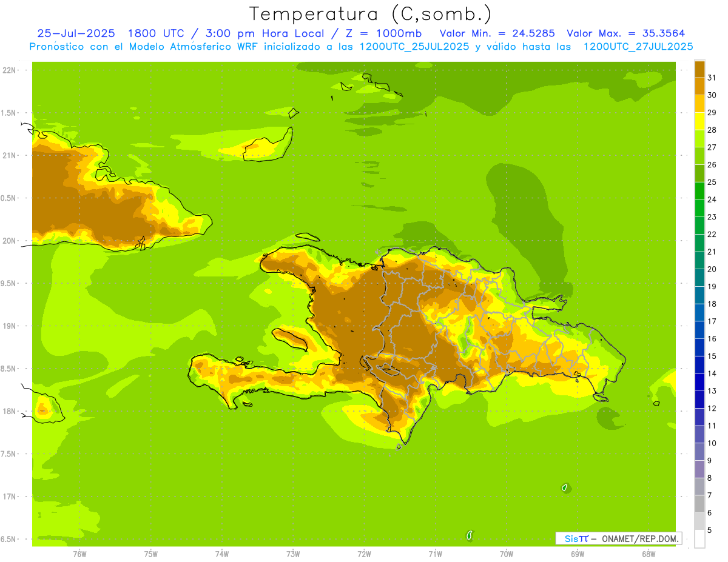The height and width of the screenshot is (562, 728).
Task: Click the 70W longitude axis label
Action: coord(507,554)
